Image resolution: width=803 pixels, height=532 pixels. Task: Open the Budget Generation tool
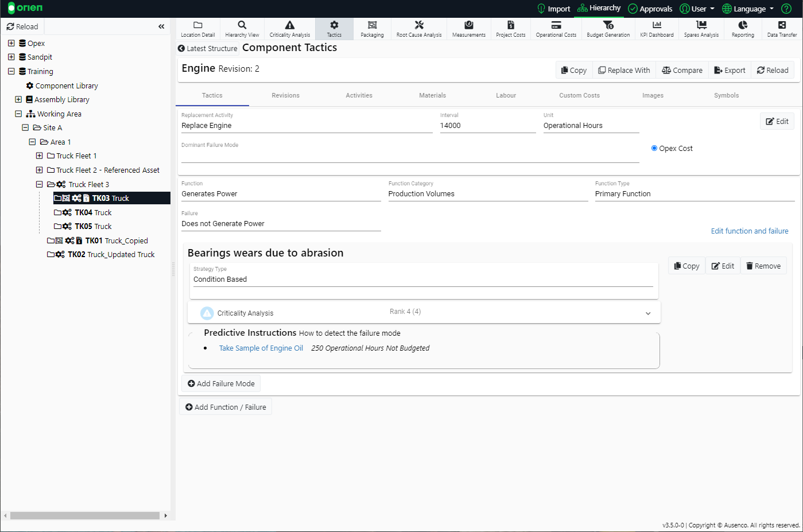608,28
